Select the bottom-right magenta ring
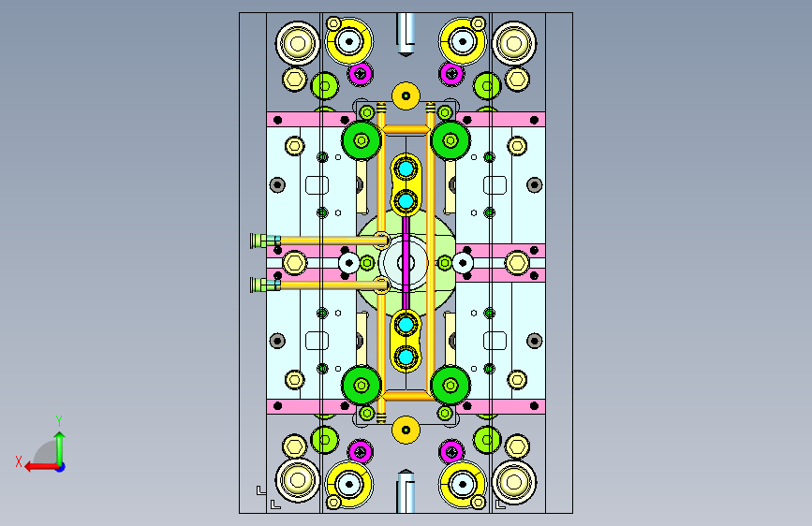The height and width of the screenshot is (526, 812). coord(451,452)
